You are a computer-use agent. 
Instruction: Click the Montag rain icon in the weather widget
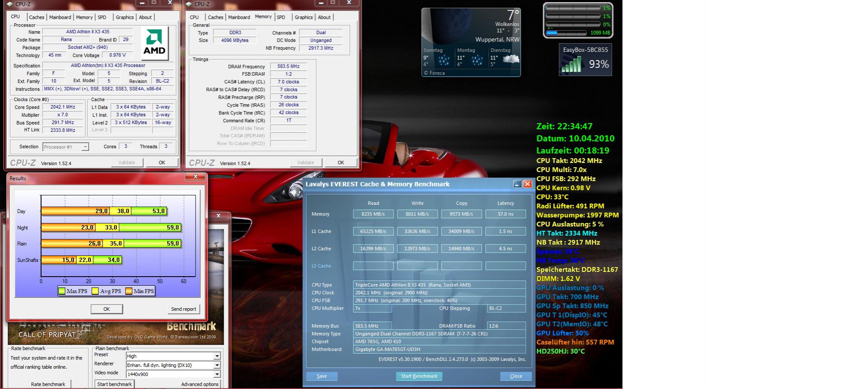(x=477, y=60)
